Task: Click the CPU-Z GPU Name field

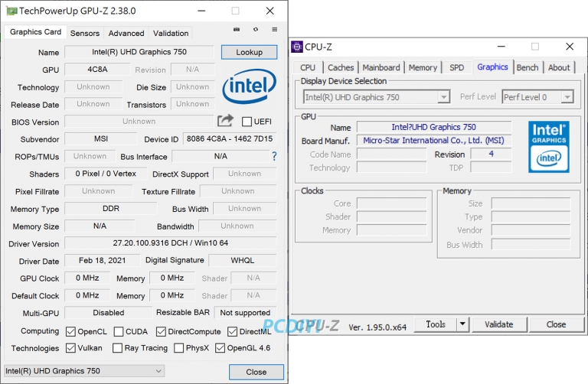Action: pyautogui.click(x=433, y=127)
